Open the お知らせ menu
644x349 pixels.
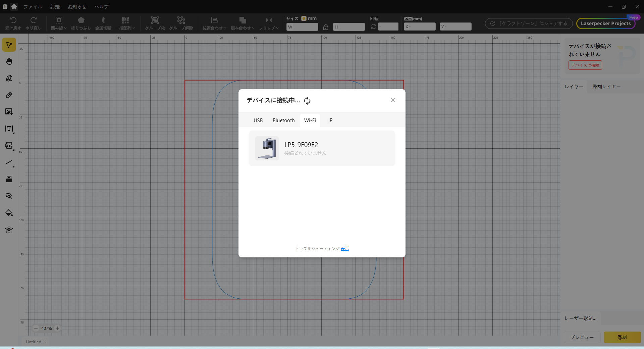pos(77,7)
